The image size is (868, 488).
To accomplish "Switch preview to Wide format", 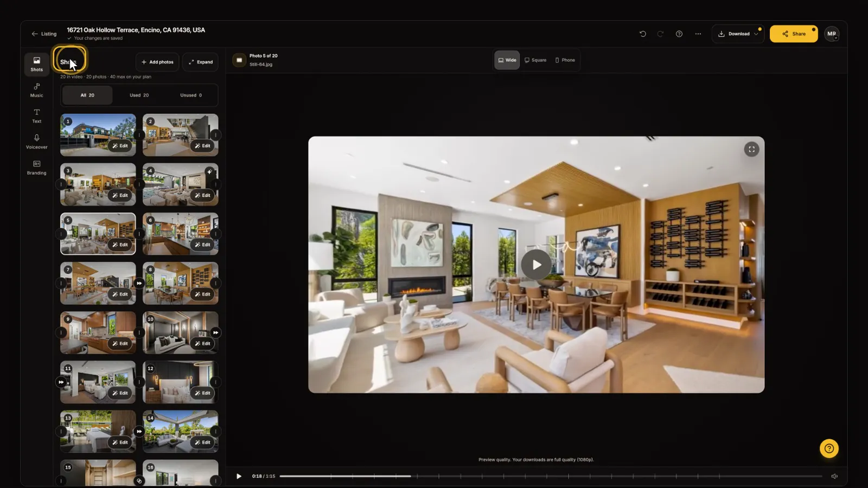I will point(507,60).
